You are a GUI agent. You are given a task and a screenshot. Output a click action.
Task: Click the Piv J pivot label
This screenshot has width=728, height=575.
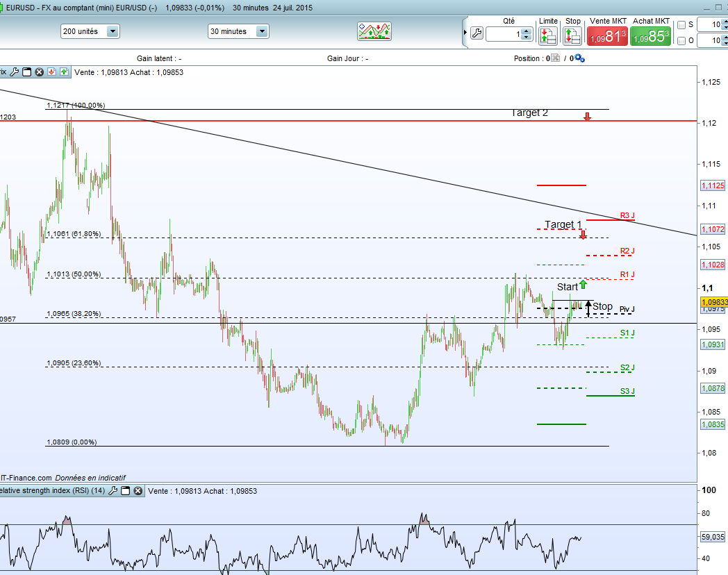[x=627, y=309]
